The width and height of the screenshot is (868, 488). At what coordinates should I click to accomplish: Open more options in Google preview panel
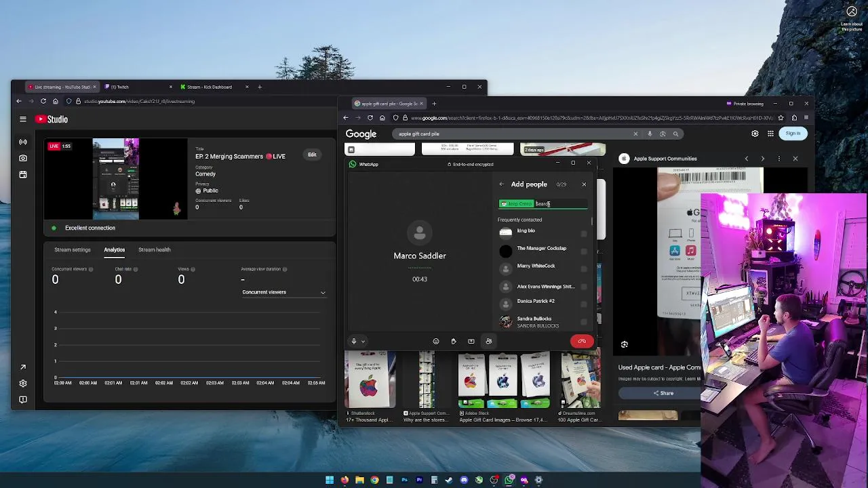click(778, 159)
